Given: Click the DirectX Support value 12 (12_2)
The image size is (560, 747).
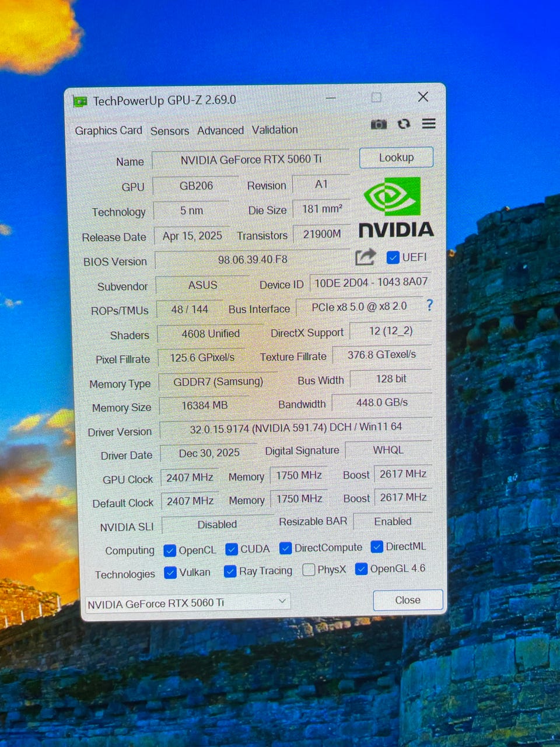Looking at the screenshot, I should (x=391, y=331).
